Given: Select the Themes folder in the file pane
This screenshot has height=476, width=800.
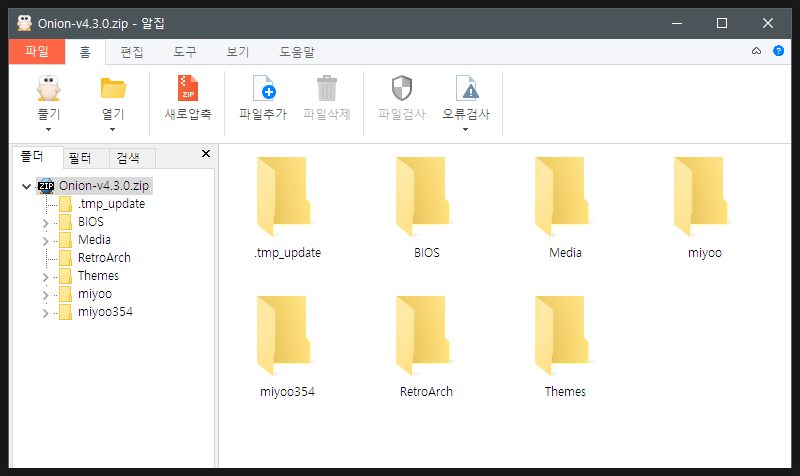Looking at the screenshot, I should [565, 346].
